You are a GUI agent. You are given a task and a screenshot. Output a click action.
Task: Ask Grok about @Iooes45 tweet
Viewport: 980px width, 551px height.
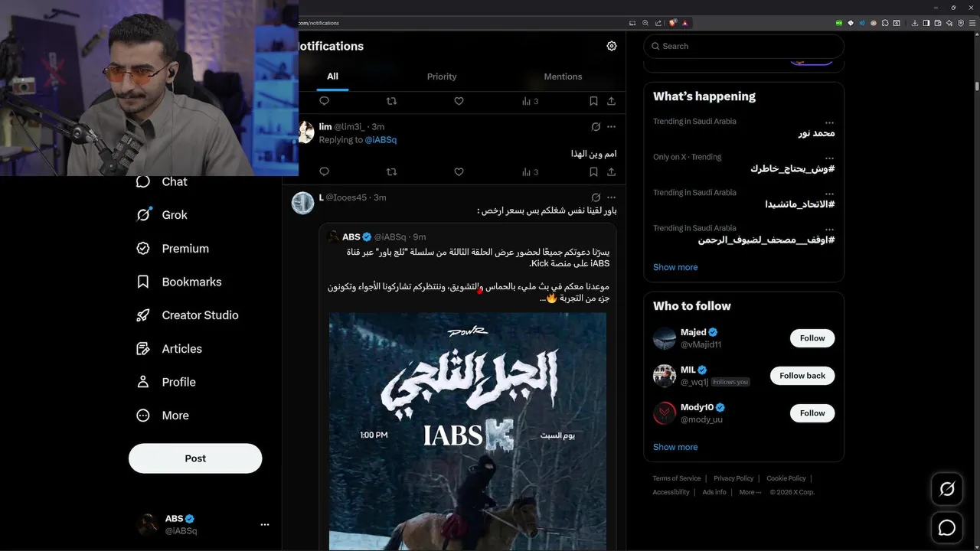(596, 197)
